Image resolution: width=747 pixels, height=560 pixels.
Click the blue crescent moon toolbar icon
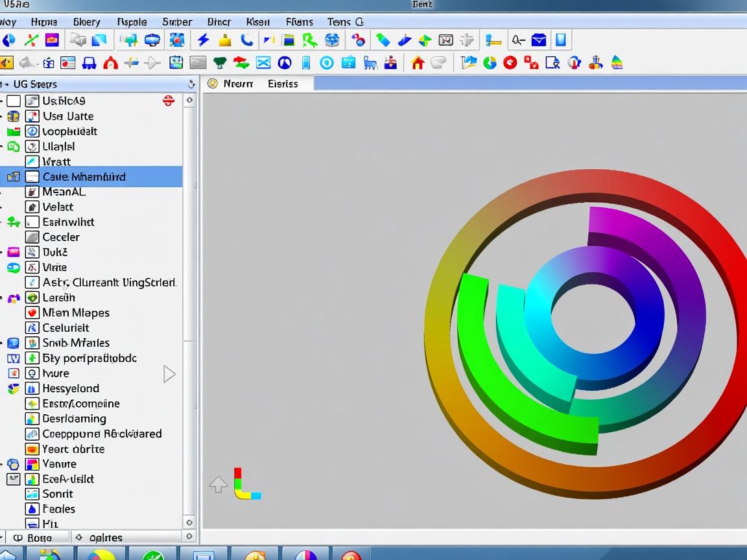tap(246, 40)
